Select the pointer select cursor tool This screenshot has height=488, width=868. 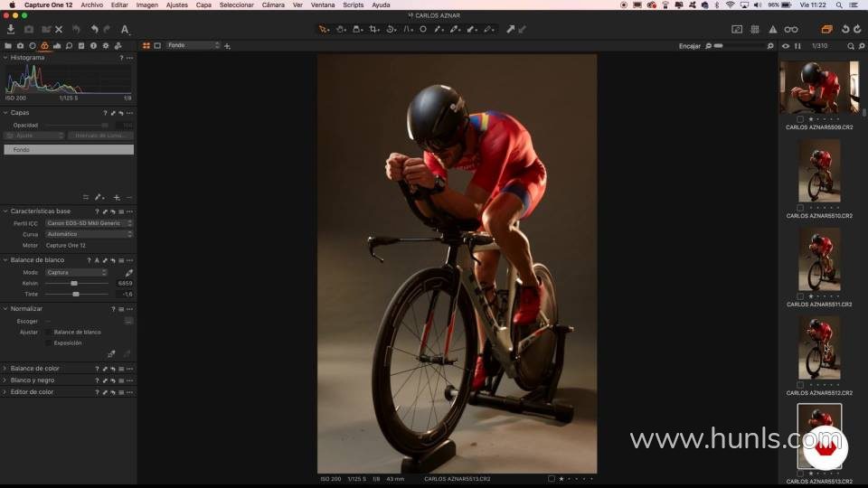pyautogui.click(x=324, y=29)
